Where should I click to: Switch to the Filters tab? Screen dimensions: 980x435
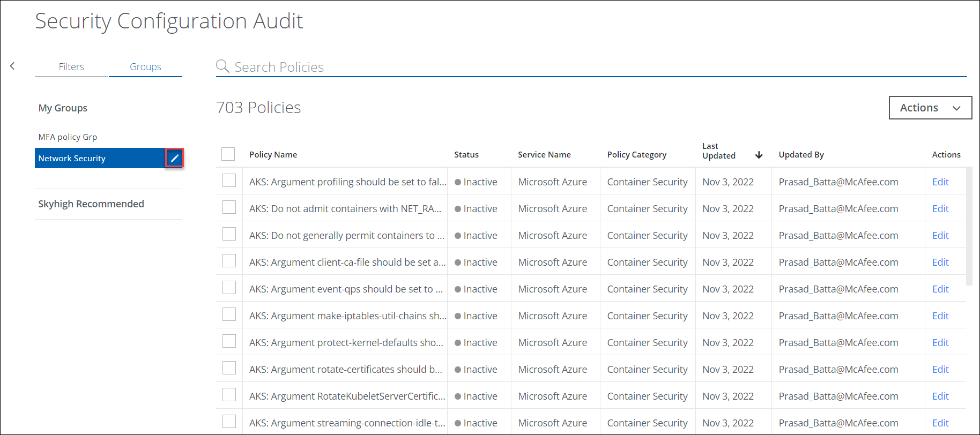[71, 67]
